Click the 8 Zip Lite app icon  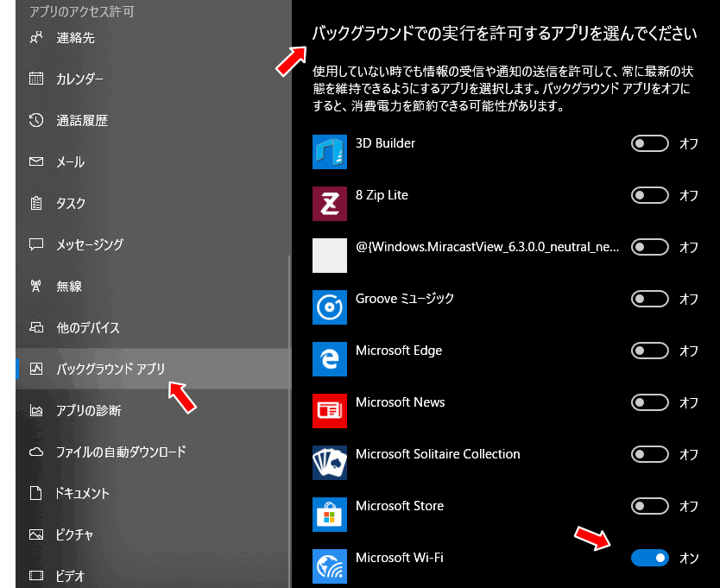[x=330, y=204]
